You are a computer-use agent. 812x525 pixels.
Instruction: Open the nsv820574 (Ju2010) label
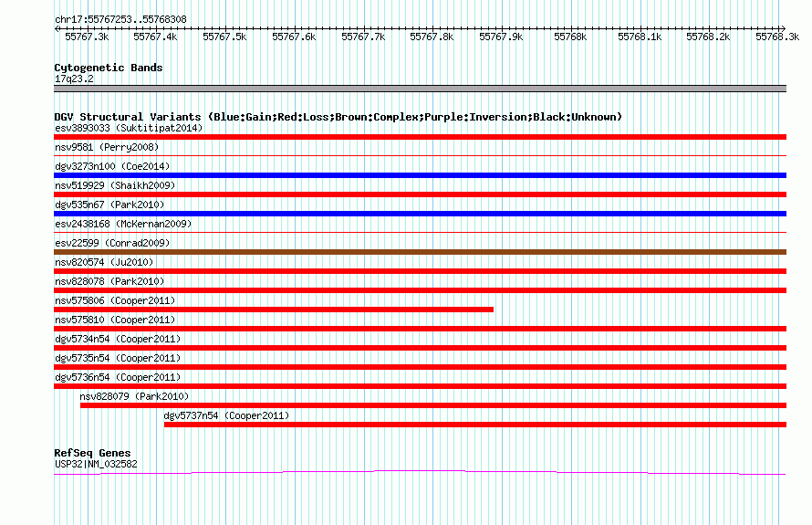point(104,262)
